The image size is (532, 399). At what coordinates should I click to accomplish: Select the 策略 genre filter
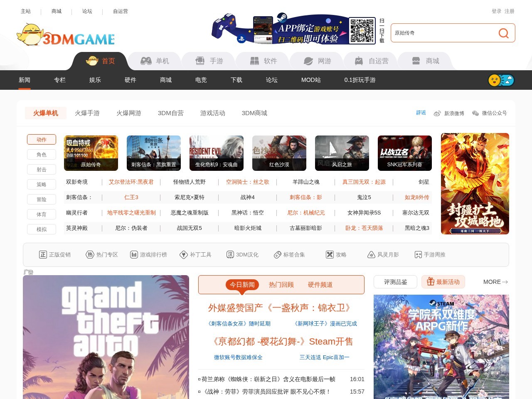pos(42,185)
